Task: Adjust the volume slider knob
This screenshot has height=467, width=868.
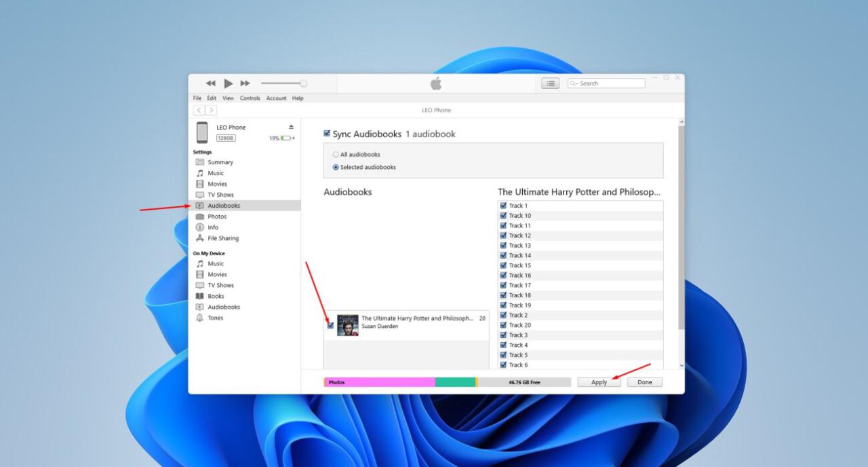Action: [x=303, y=83]
